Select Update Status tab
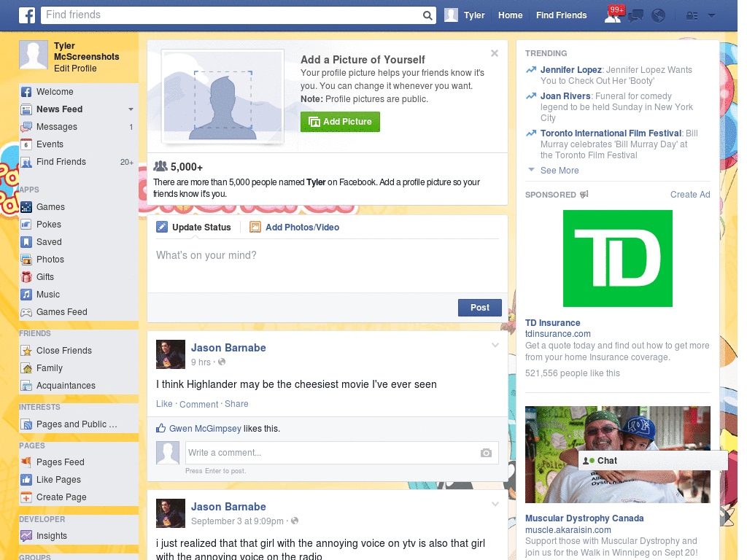Image resolution: width=747 pixels, height=560 pixels. [193, 227]
